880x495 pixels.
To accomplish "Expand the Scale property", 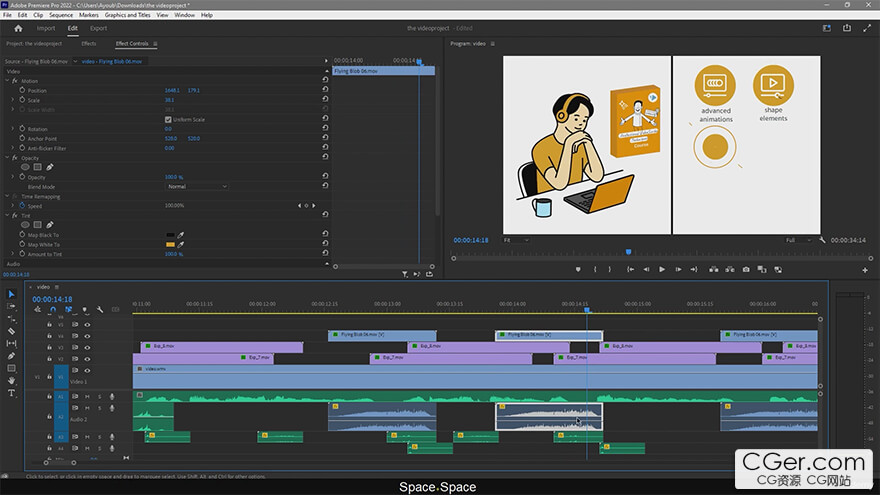I will coord(13,99).
